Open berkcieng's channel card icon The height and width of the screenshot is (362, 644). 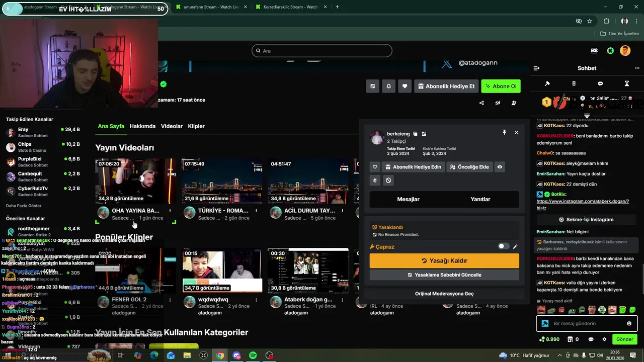click(x=424, y=134)
